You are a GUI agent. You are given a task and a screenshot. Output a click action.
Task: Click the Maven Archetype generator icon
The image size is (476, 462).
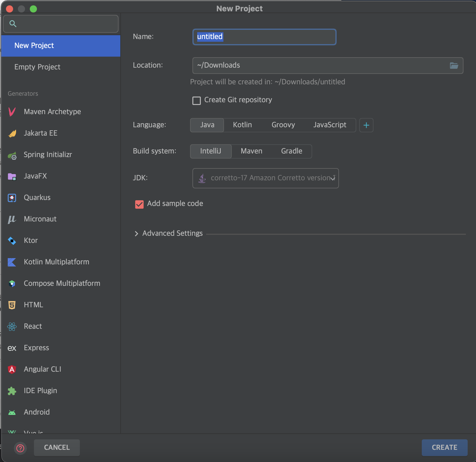(x=12, y=112)
